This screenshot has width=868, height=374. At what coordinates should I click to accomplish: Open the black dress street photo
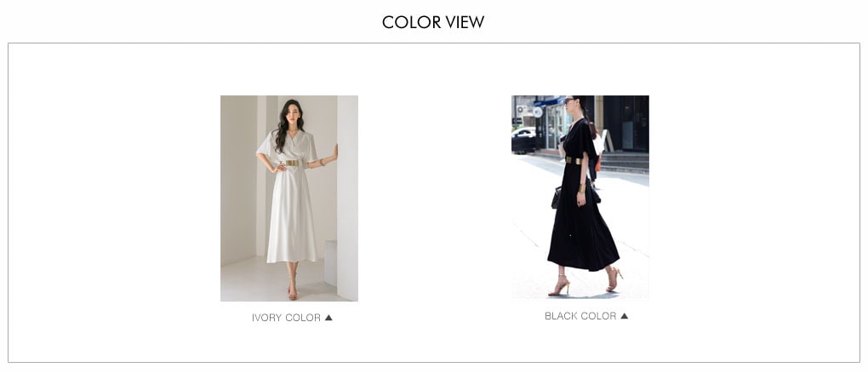[580, 198]
